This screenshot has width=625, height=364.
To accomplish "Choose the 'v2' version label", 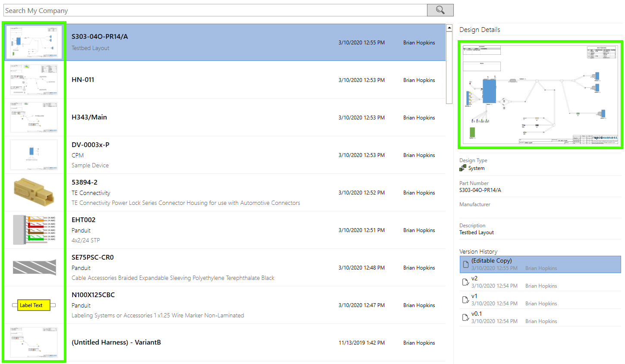I will pyautogui.click(x=474, y=278).
